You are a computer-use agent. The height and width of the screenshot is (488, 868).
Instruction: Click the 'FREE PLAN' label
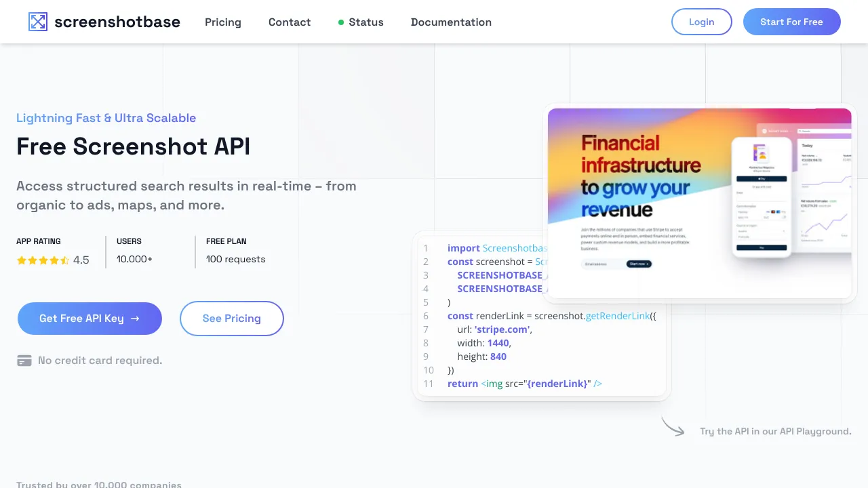point(226,241)
